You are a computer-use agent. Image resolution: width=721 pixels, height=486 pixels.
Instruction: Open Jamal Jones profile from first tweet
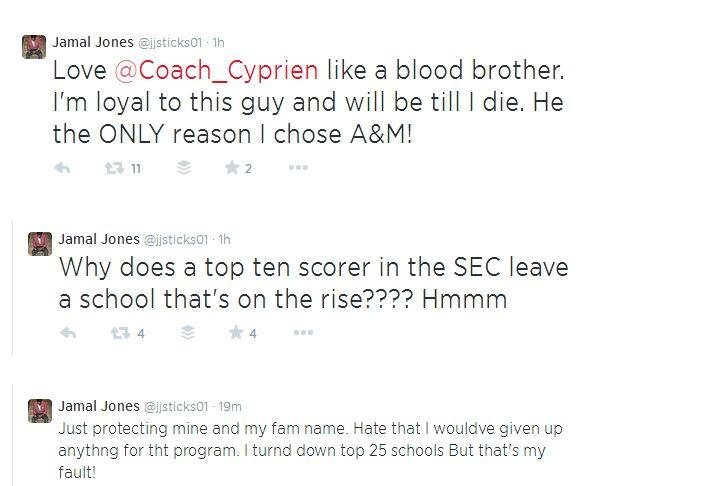click(x=93, y=43)
